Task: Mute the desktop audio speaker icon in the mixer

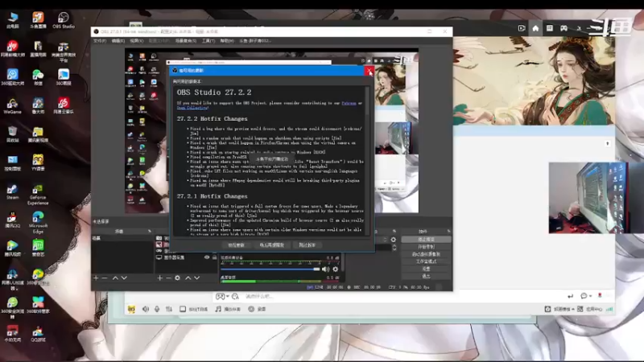Action: [x=325, y=269]
